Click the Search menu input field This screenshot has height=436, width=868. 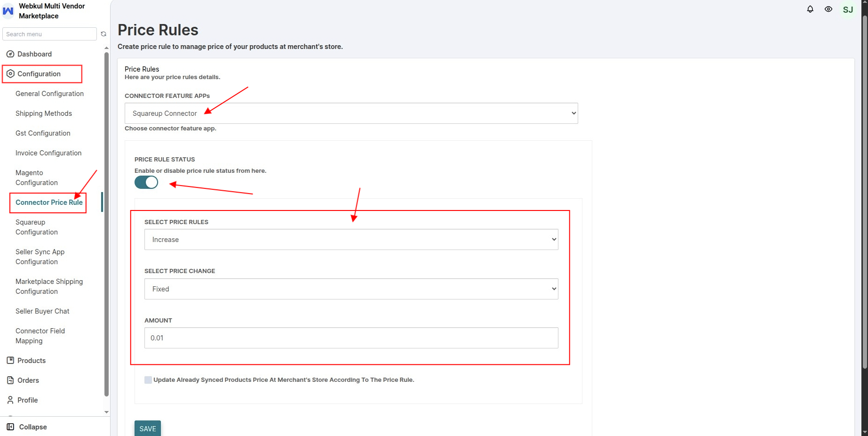pyautogui.click(x=49, y=34)
